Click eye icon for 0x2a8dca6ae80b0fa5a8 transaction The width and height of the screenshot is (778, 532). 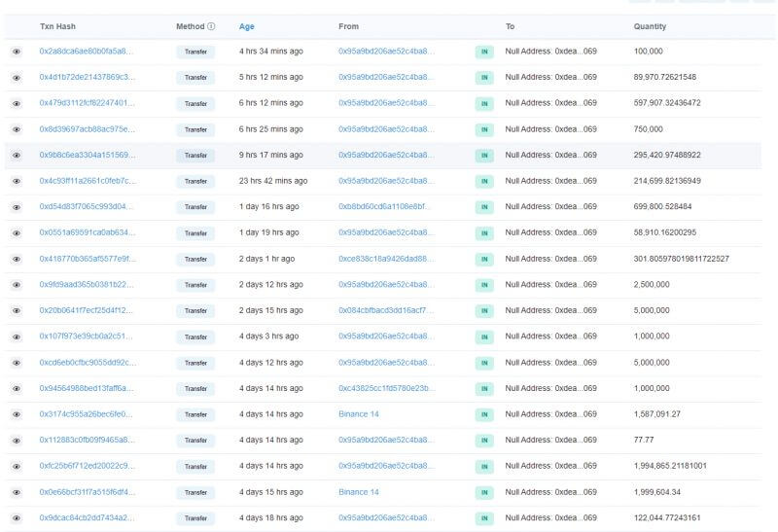click(17, 52)
